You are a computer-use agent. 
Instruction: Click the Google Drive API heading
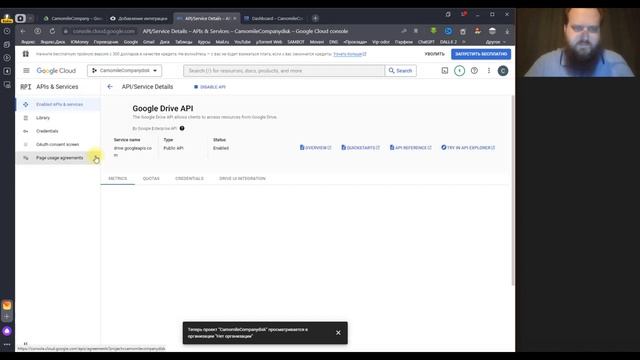click(x=162, y=108)
